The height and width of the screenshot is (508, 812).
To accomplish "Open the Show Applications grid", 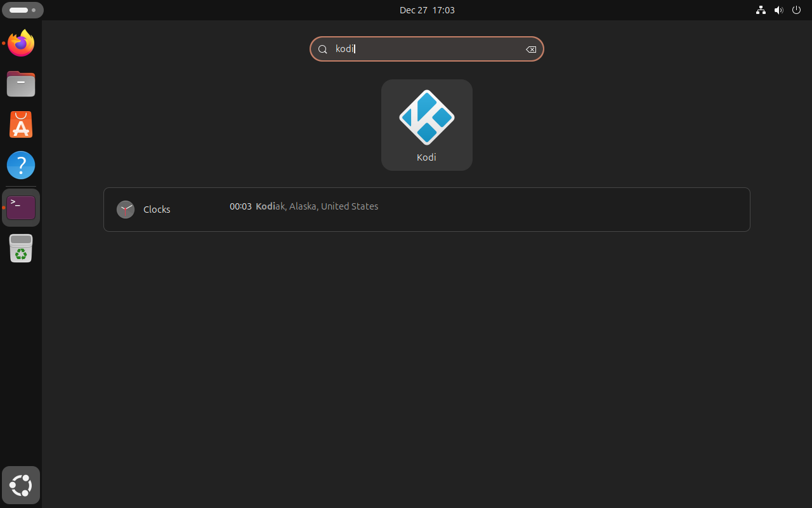I will click(x=21, y=485).
